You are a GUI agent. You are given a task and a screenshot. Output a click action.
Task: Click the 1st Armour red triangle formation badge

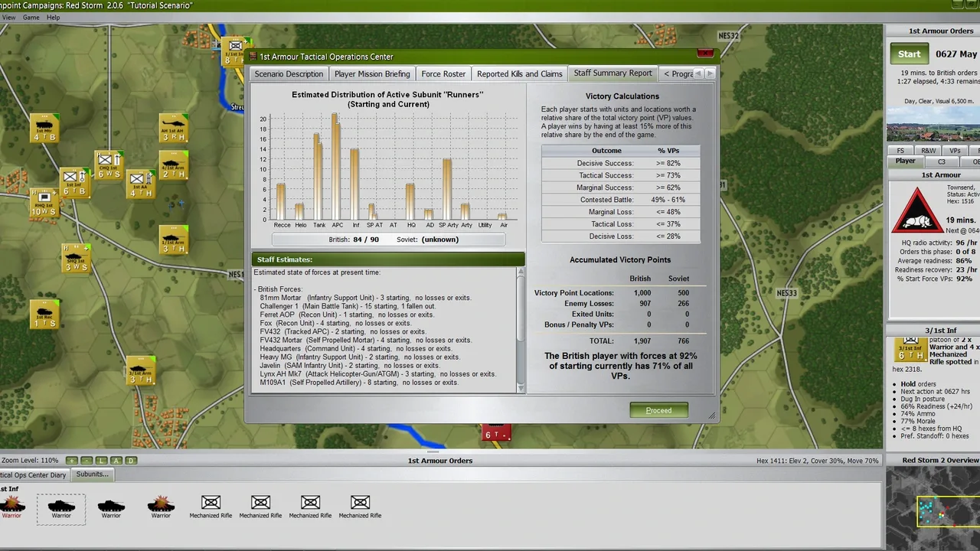[x=916, y=211]
